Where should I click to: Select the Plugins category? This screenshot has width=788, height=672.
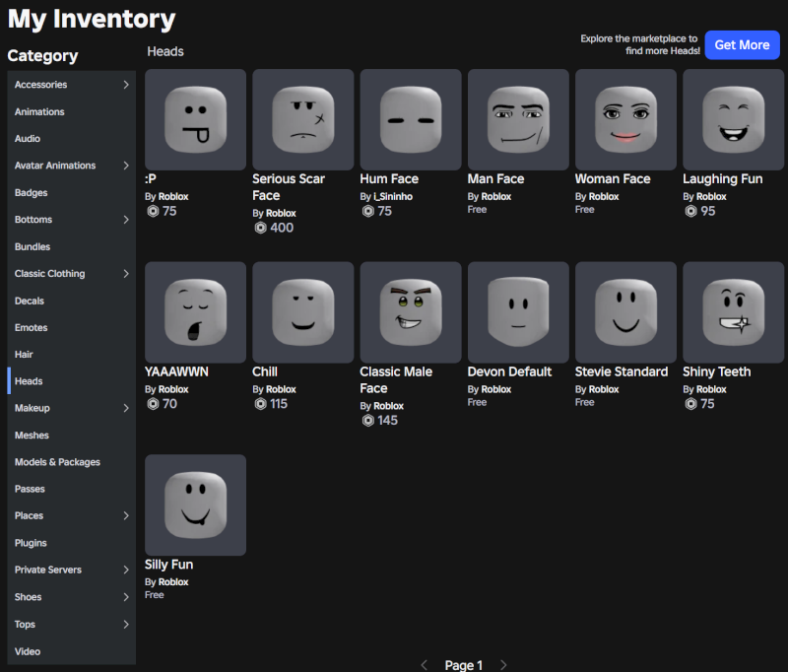click(x=71, y=543)
